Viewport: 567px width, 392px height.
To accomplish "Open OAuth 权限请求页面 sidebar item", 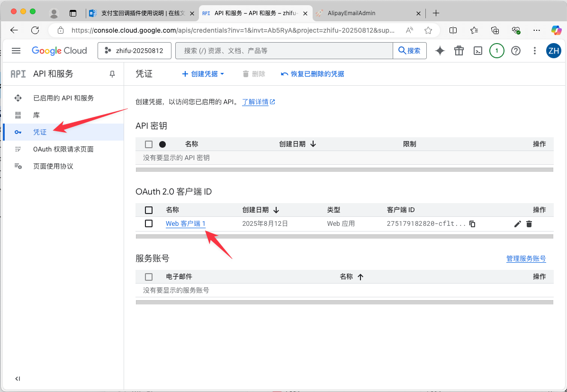I will [x=63, y=149].
